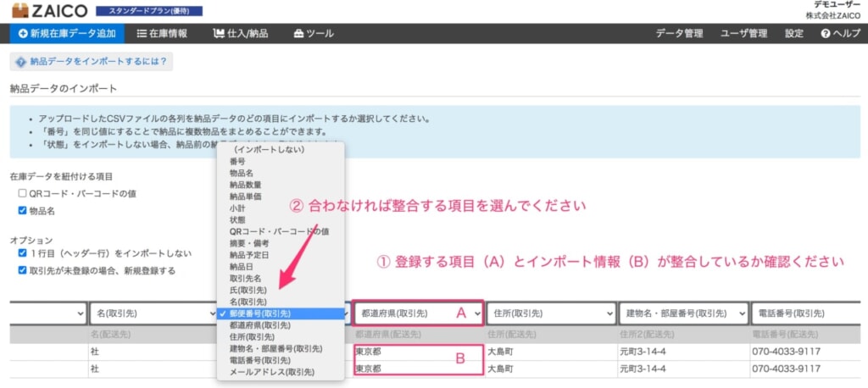Viewport: 868px width, 388px height.
Task: Uncheck the 物品名 checkbox
Action: click(x=22, y=211)
